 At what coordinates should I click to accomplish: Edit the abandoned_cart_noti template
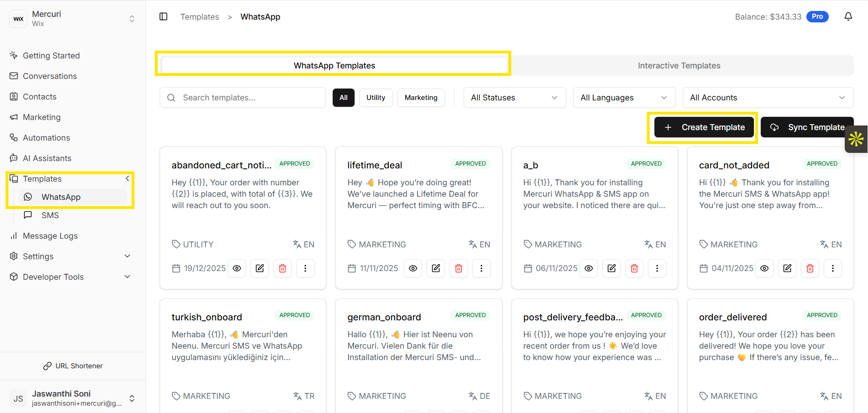coord(260,268)
